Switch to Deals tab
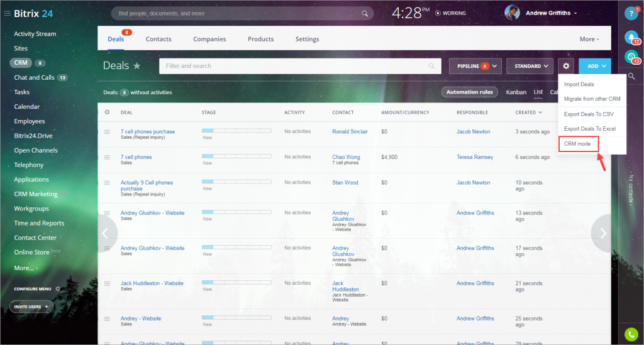The height and width of the screenshot is (345, 644). (x=116, y=39)
